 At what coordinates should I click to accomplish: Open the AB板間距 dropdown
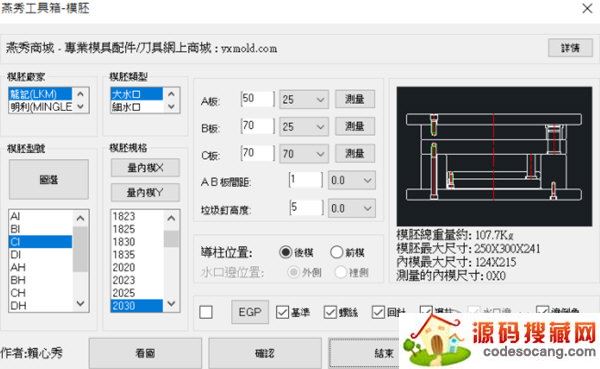click(352, 180)
